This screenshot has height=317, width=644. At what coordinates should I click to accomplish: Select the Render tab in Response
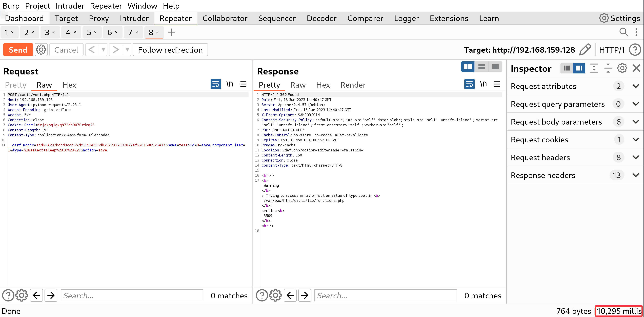tap(353, 85)
